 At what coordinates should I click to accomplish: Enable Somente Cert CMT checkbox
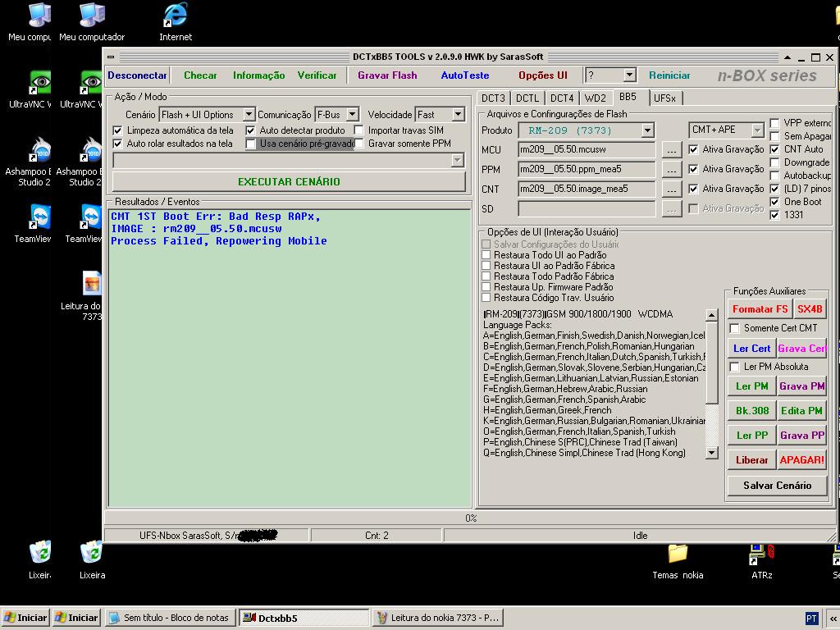pos(735,328)
